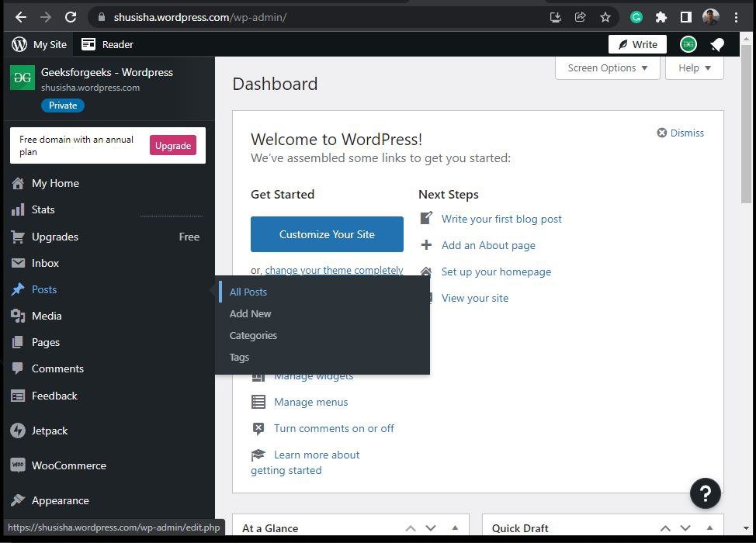Move Quick Draft widget down arrow
This screenshot has width=756, height=543.
tap(685, 528)
